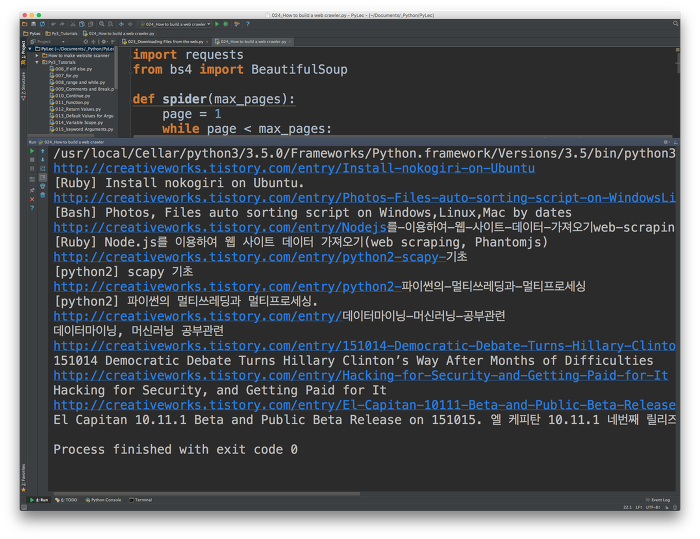
Task: Open Run panel settings gear
Action: tap(665, 142)
